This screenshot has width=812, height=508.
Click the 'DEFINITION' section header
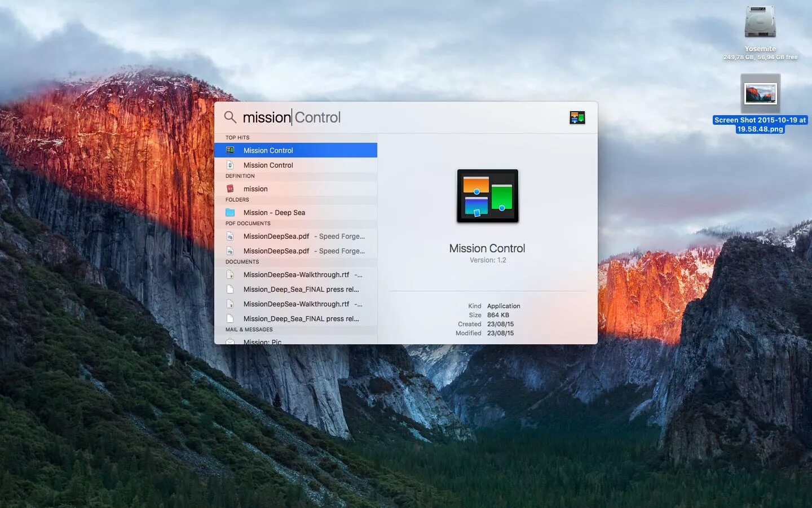tap(240, 176)
